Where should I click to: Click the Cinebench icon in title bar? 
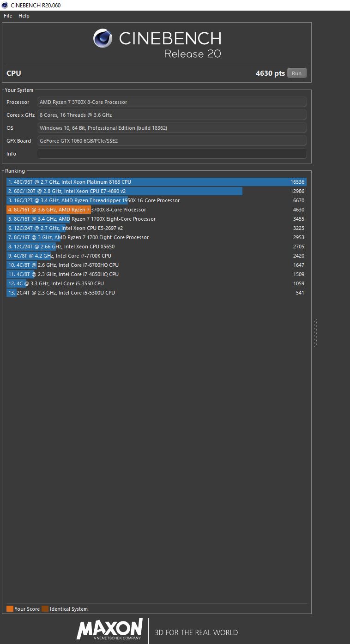click(x=5, y=5)
